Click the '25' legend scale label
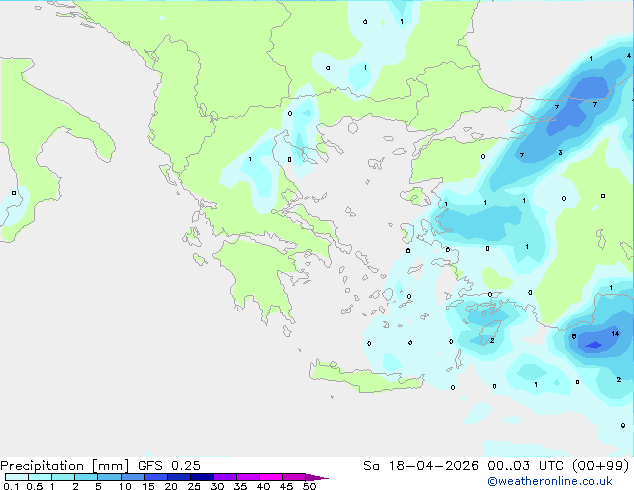This screenshot has height=490, width=634. click(194, 486)
